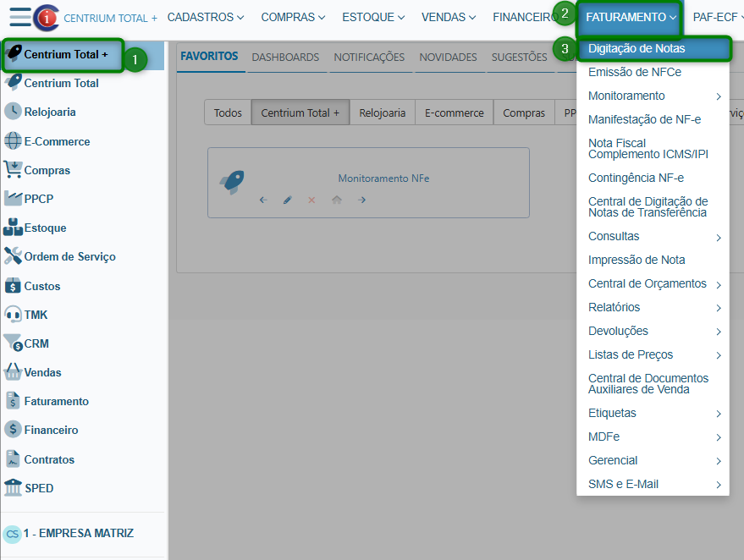Open the hamburger menu with notification badge

pyautogui.click(x=21, y=17)
